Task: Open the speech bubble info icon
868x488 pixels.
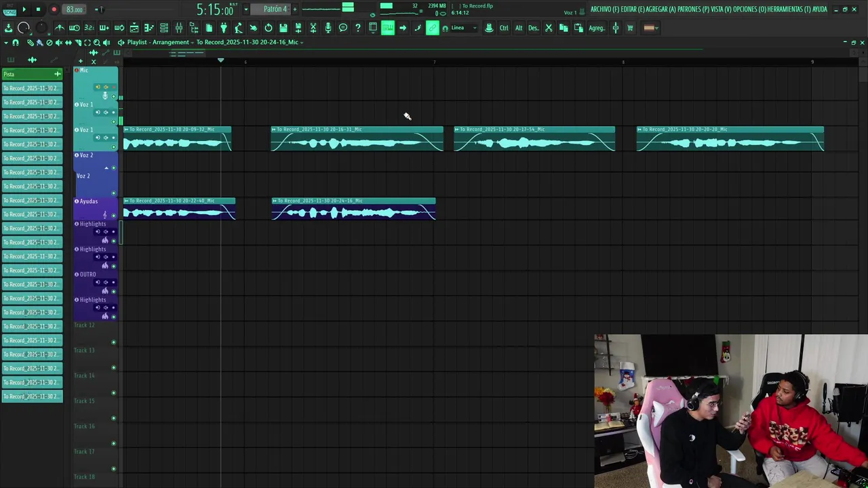Action: [x=343, y=28]
